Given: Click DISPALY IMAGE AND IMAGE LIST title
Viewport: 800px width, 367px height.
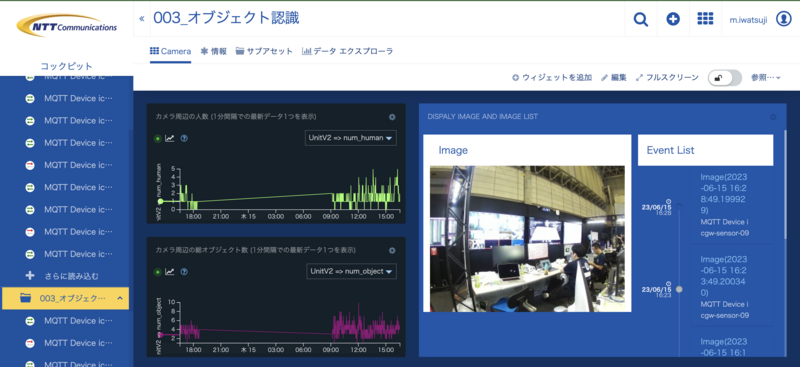Looking at the screenshot, I should [x=483, y=116].
